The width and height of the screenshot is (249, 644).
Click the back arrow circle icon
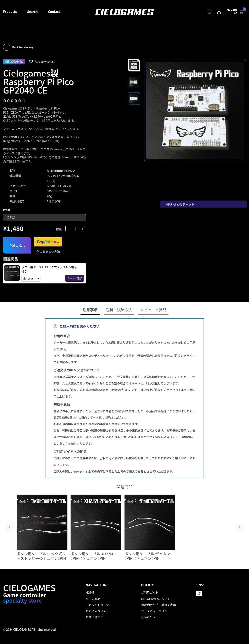(6, 47)
